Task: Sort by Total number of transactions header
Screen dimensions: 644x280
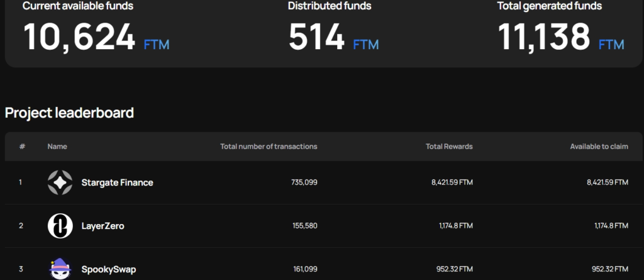Action: pos(269,147)
